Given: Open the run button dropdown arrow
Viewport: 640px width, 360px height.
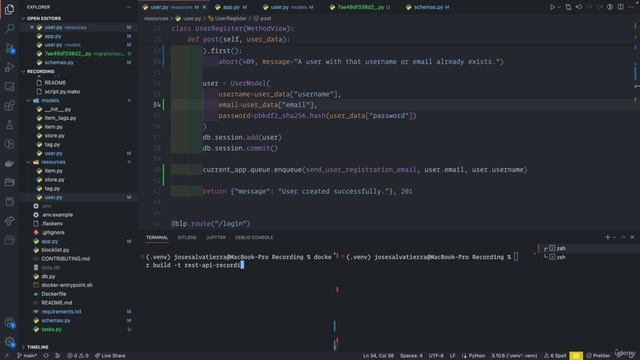Looking at the screenshot, I should tap(559, 7).
